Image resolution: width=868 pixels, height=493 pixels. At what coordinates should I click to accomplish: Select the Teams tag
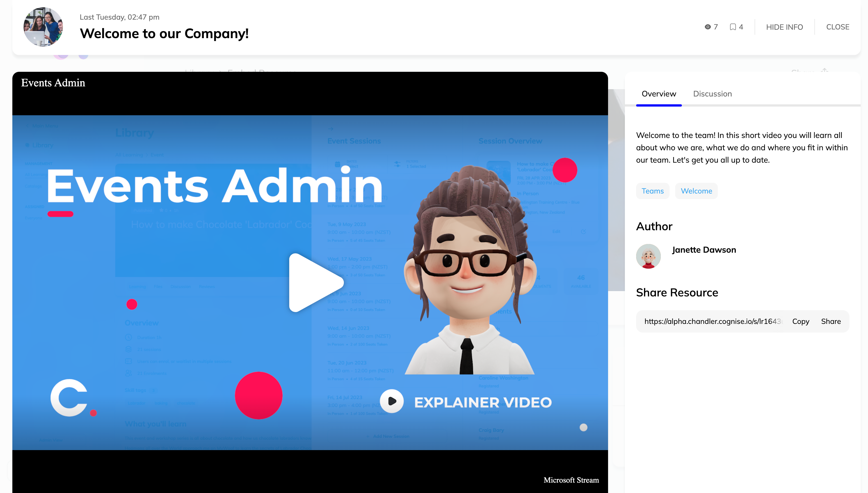point(652,191)
